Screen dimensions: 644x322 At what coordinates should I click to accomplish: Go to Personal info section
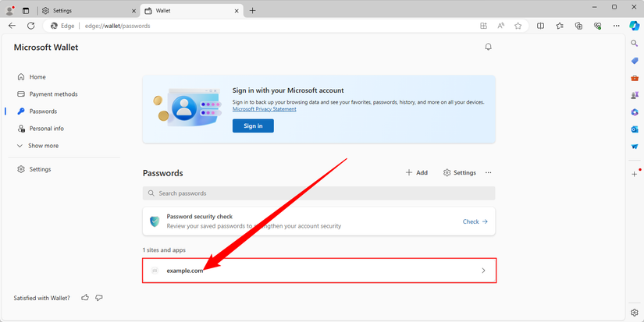[x=46, y=129]
